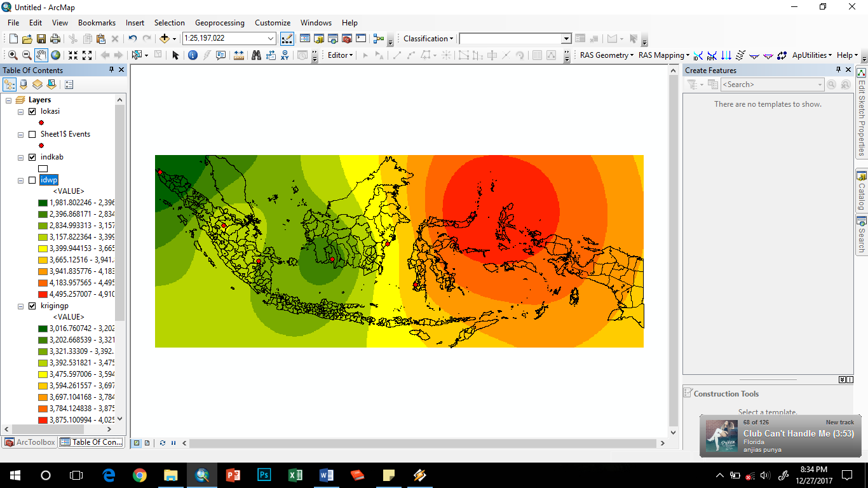Screen dimensions: 868x488
Task: Uncheck the lokasi layer visibility
Action: 32,111
